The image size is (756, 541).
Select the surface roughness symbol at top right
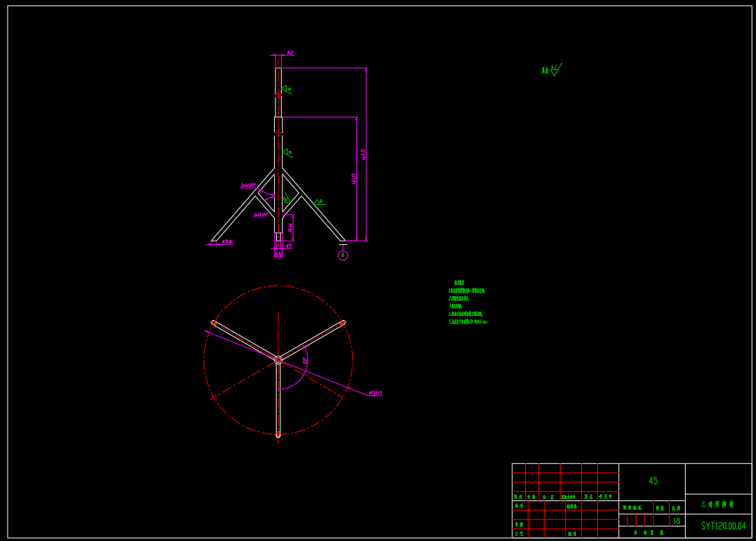point(552,70)
